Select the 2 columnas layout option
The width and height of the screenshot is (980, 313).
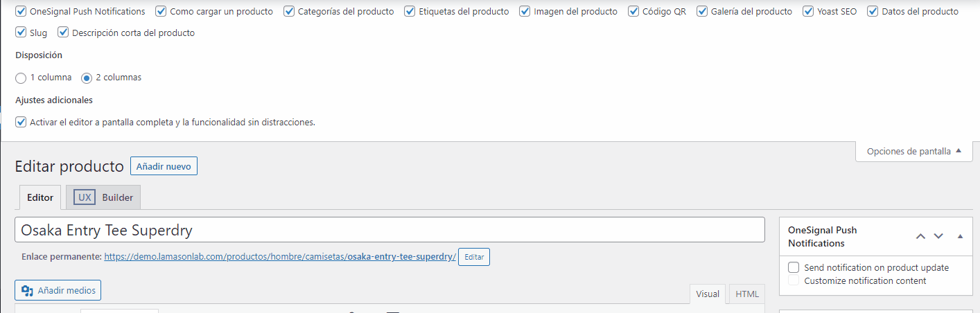87,78
